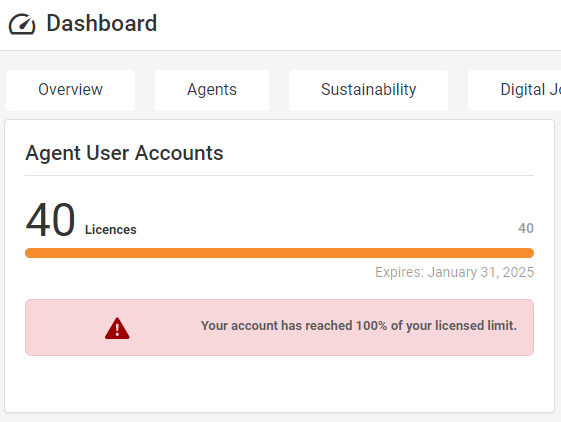Click the separator line below the Dashboard header
Screen dimensions: 561x422
pyautogui.click(x=280, y=50)
